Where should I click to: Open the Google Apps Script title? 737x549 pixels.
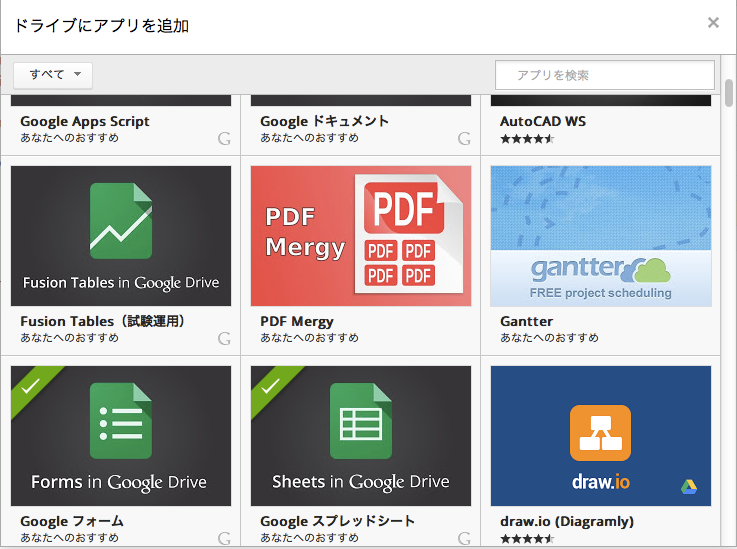coord(85,121)
